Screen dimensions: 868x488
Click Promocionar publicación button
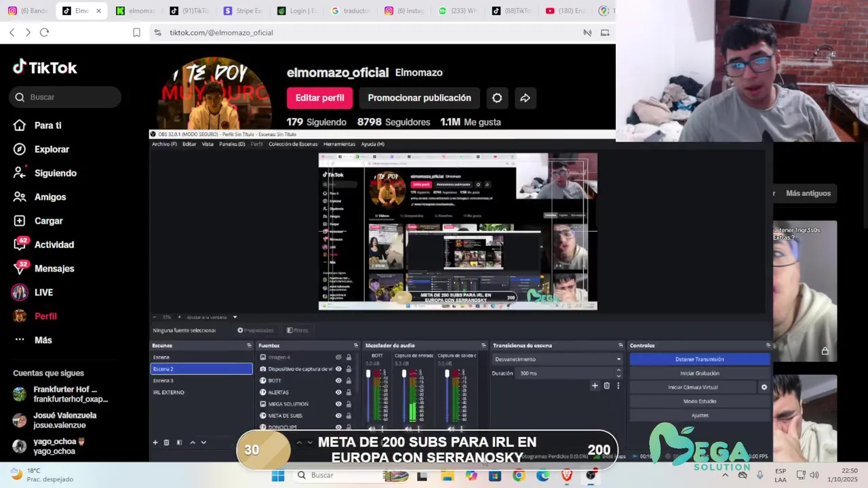pos(419,98)
